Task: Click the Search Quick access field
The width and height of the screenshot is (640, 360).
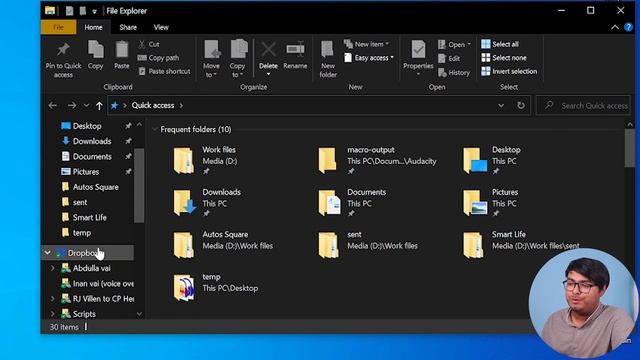Action: tap(584, 106)
